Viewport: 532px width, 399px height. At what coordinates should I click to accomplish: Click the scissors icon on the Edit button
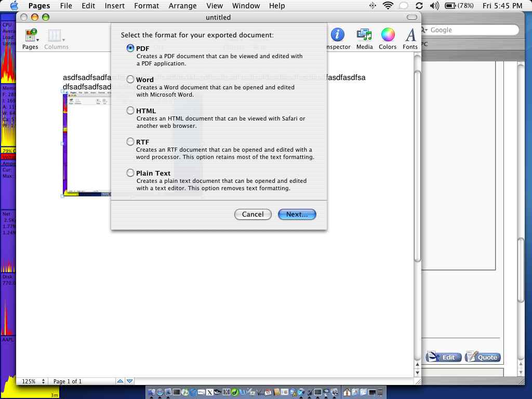click(x=434, y=356)
